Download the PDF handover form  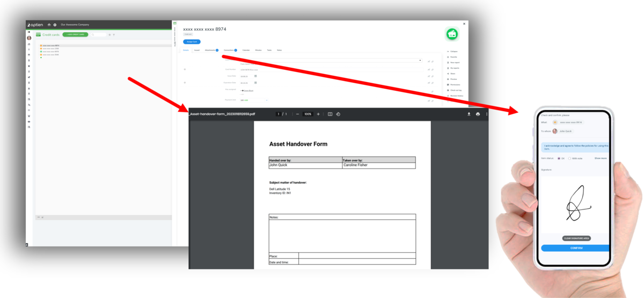469,114
